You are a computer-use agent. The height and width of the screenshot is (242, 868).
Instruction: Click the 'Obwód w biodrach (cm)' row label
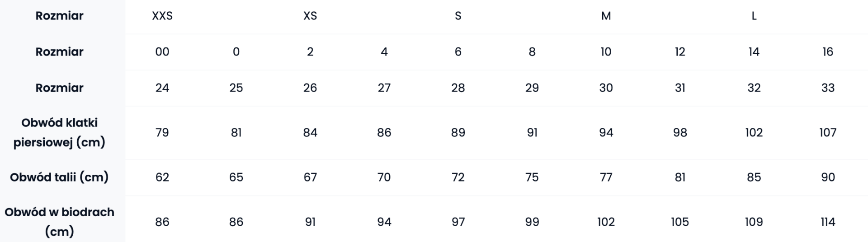pos(59,222)
